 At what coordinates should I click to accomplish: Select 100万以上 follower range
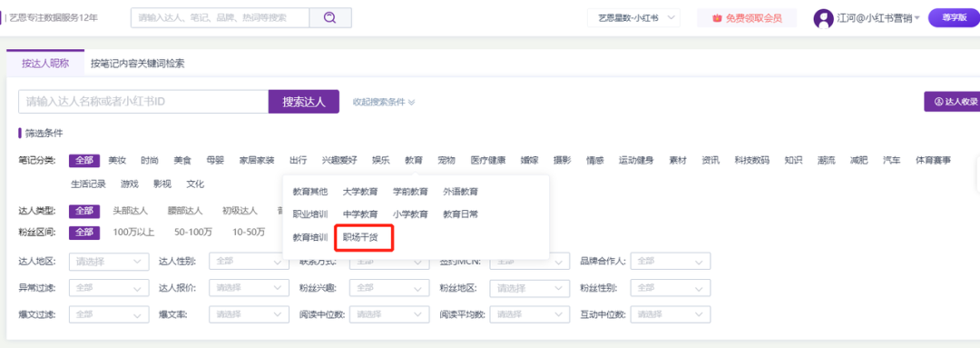coord(133,233)
